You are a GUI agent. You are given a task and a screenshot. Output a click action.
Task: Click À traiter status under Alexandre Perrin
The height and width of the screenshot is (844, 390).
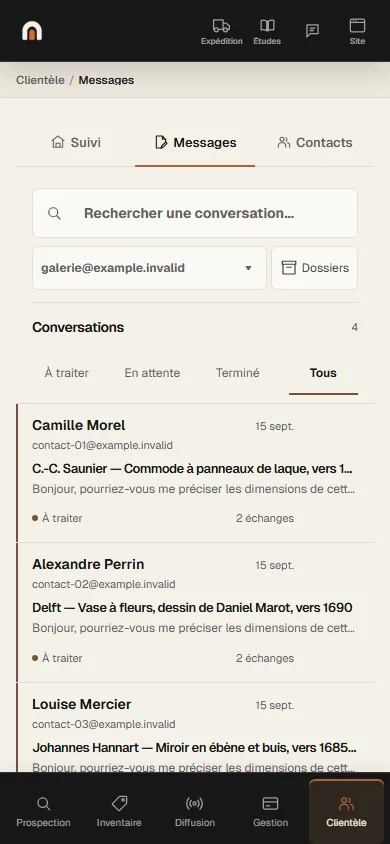pos(58,658)
